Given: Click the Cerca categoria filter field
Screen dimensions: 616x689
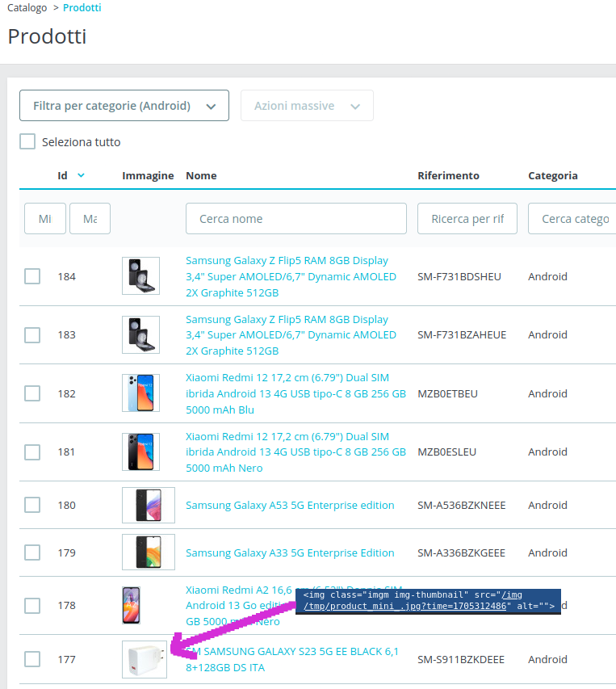Looking at the screenshot, I should pos(572,218).
